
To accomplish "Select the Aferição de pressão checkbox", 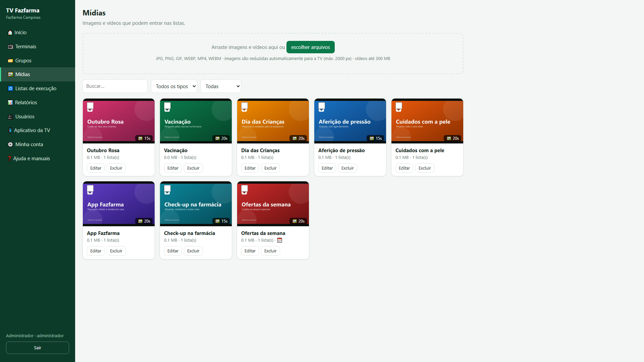I will (x=322, y=106).
